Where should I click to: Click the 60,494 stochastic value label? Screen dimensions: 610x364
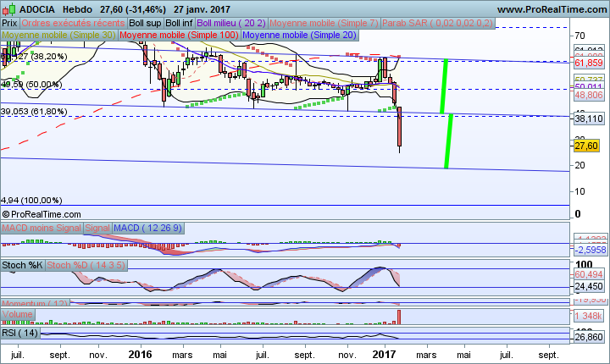[589, 274]
